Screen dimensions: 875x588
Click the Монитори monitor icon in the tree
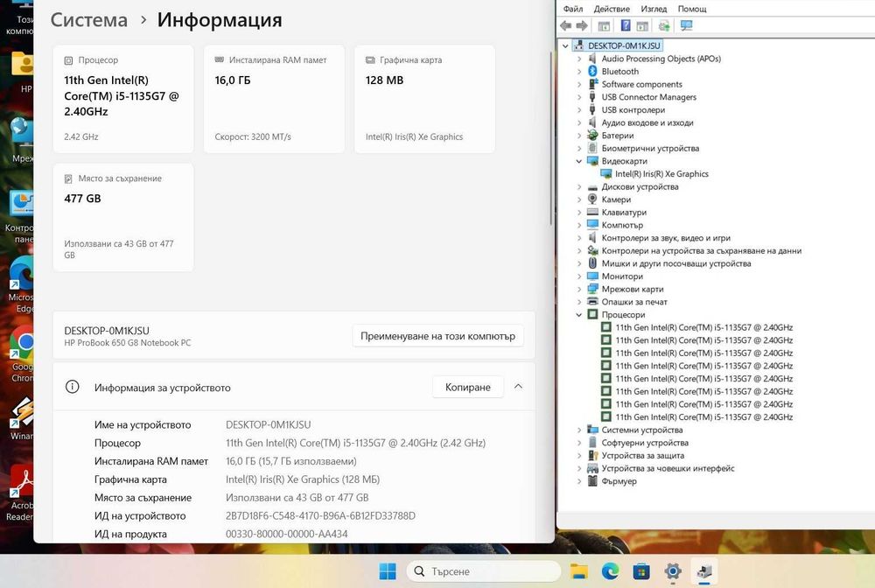click(592, 276)
